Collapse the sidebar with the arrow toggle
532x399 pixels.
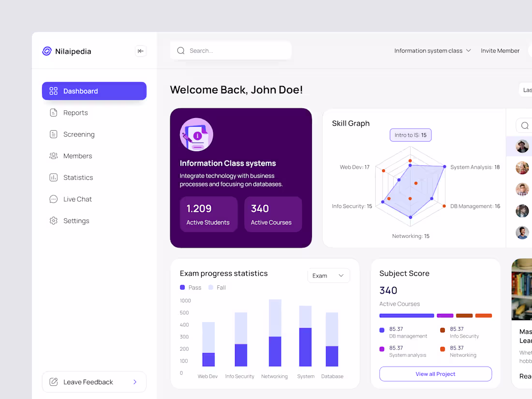(140, 51)
